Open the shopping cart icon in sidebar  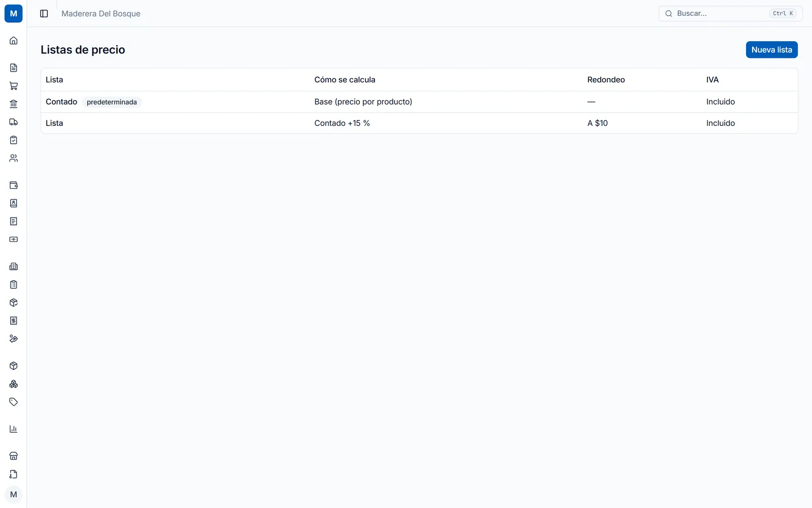click(x=14, y=86)
